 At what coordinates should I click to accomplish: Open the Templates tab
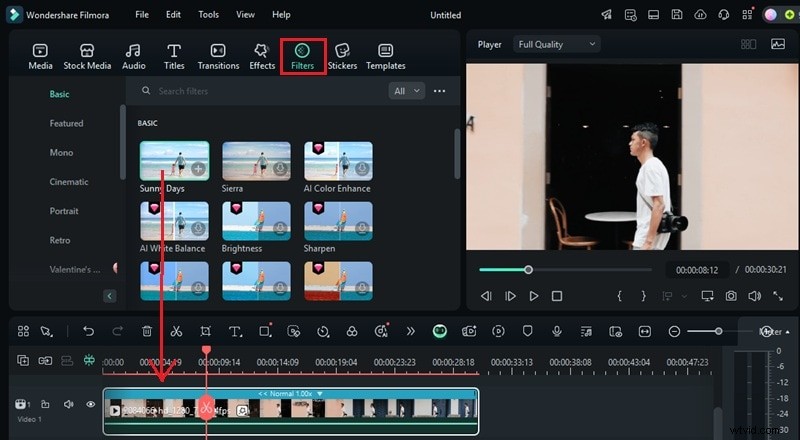point(386,56)
